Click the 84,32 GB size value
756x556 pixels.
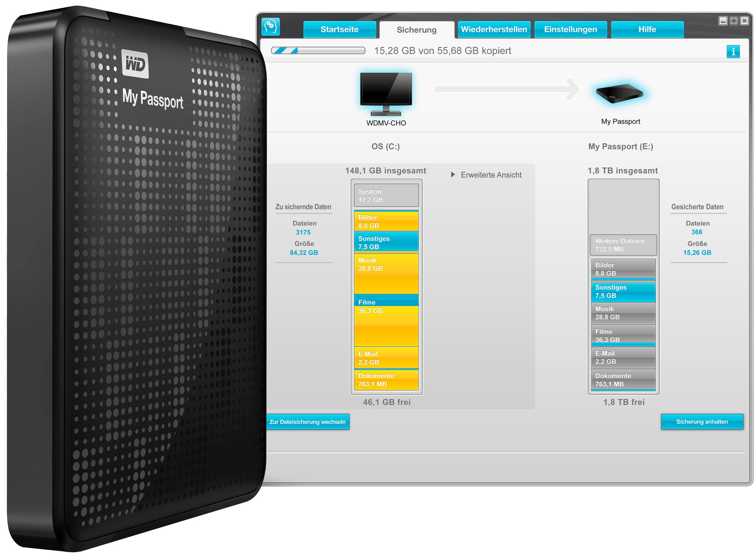(x=304, y=253)
